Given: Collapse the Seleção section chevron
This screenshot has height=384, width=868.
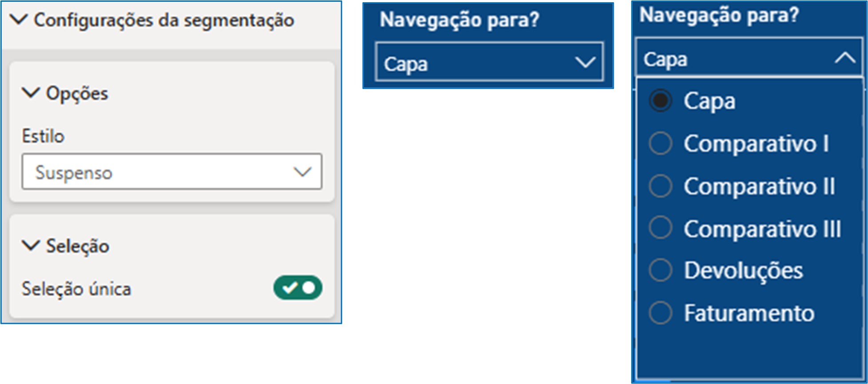Looking at the screenshot, I should pyautogui.click(x=31, y=245).
